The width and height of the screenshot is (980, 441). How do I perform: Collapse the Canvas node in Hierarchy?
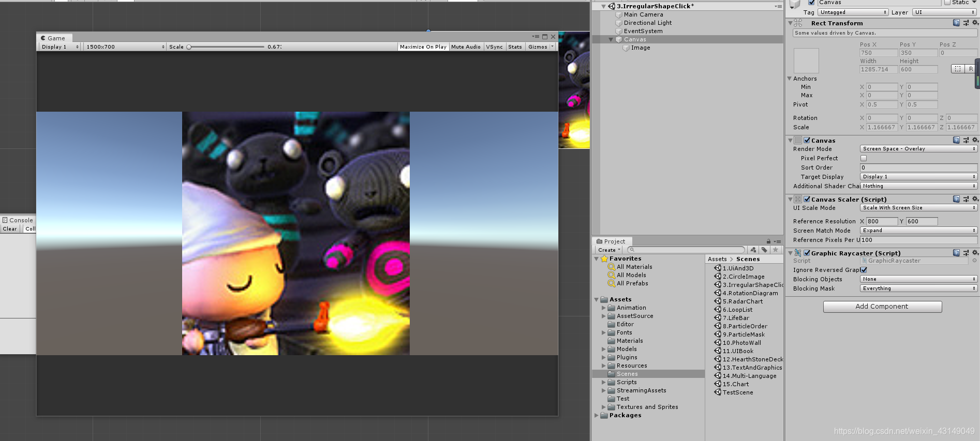click(x=611, y=39)
